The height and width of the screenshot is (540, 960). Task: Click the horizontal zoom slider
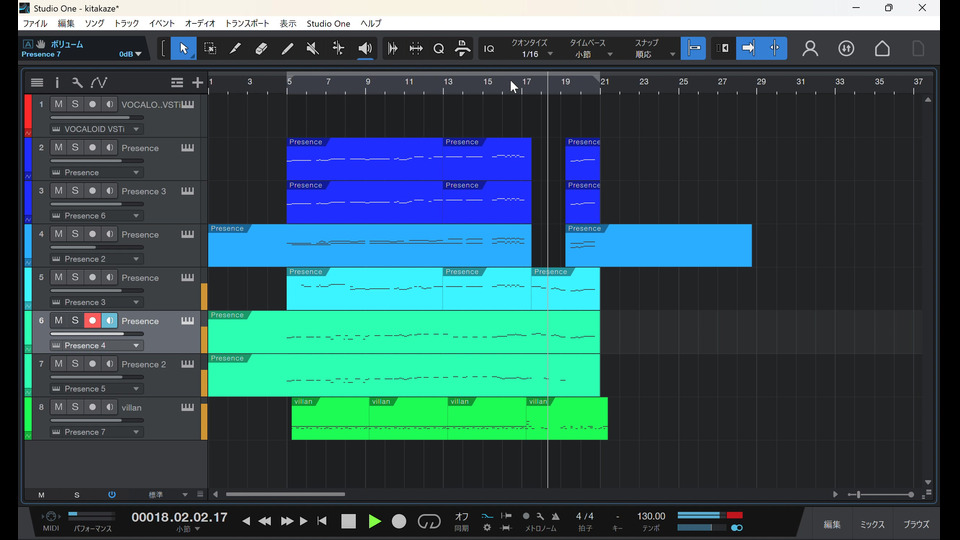click(881, 494)
